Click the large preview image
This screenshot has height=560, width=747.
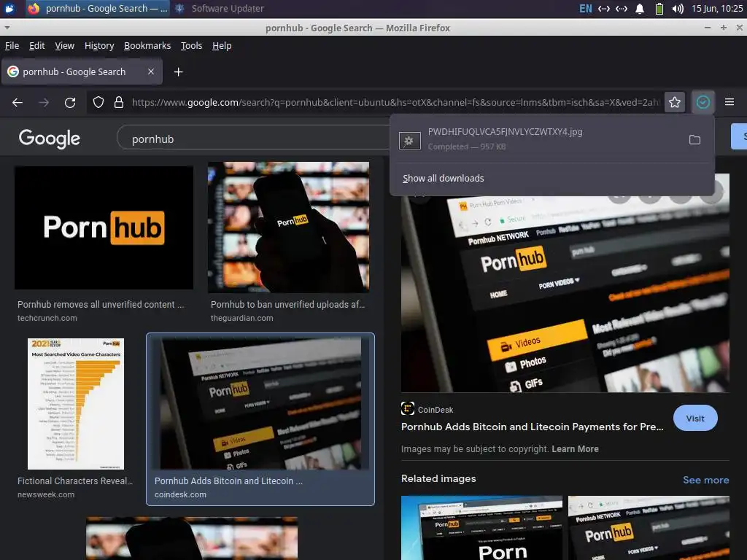(x=565, y=295)
